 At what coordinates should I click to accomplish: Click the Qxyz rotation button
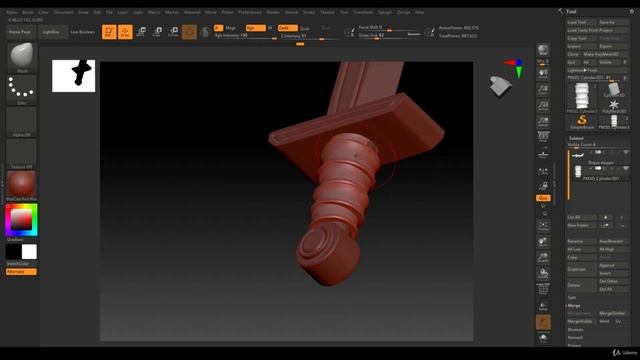(x=543, y=198)
